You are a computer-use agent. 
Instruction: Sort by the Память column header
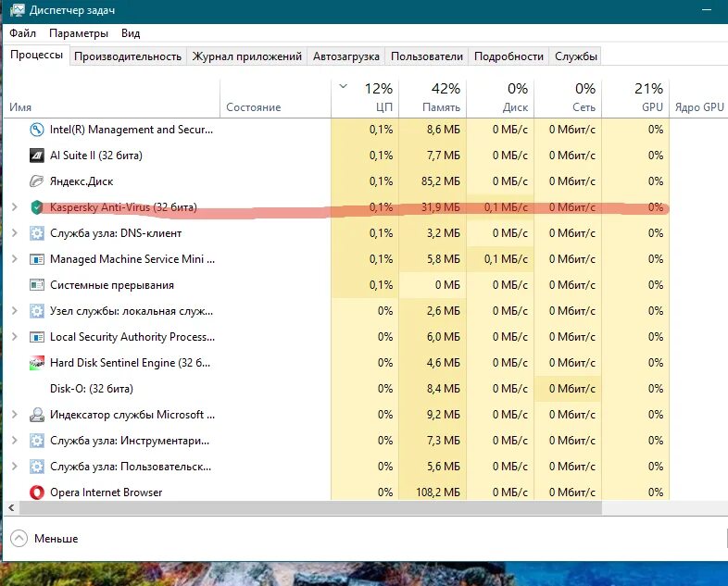tap(433, 98)
